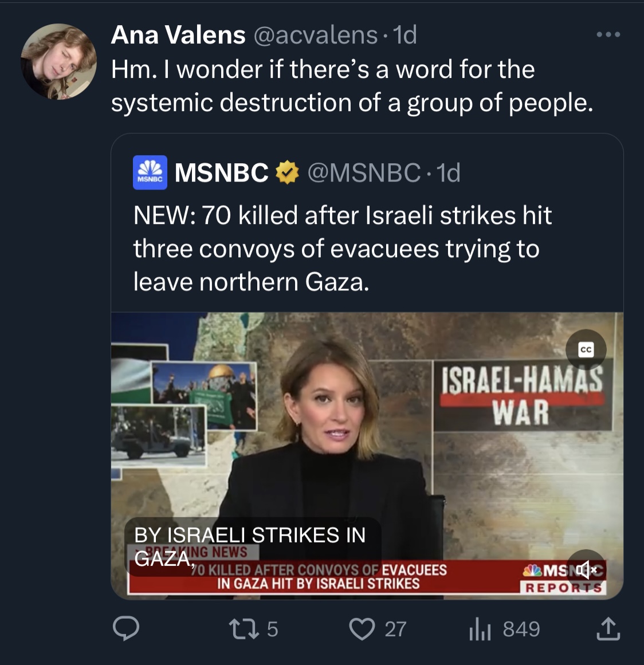The image size is (644, 665).
Task: Unmute the video with the speaker icon
Action: tap(586, 569)
